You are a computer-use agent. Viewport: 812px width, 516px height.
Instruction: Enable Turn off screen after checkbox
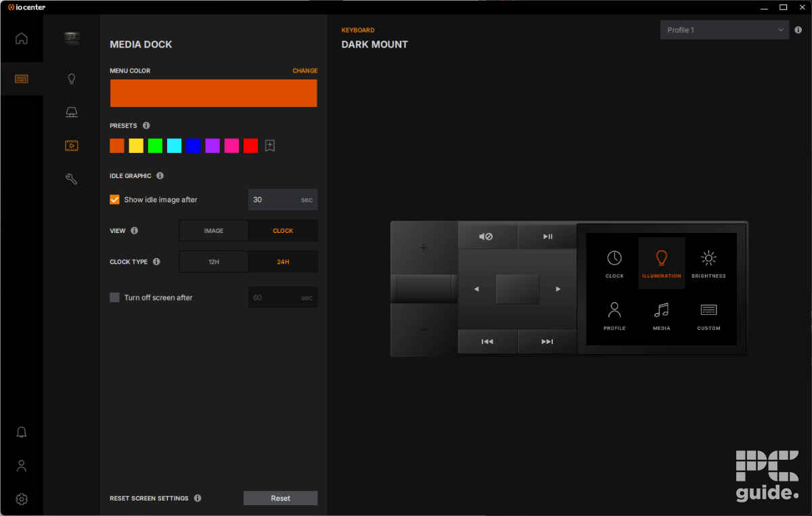pyautogui.click(x=114, y=297)
